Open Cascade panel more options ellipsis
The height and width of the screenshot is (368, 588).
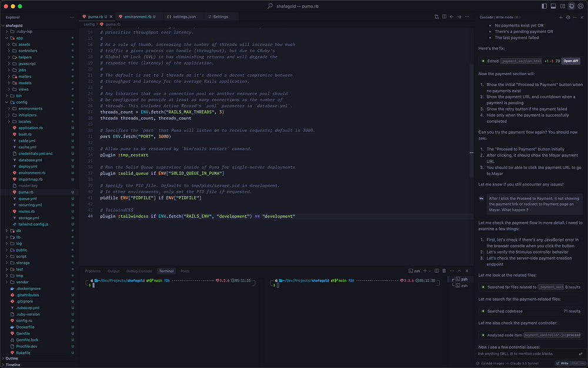(574, 17)
